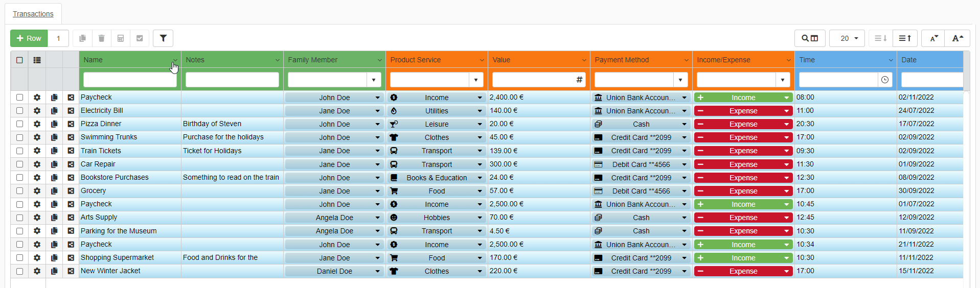Click the green add Row button
This screenshot has width=980, height=288.
(x=29, y=38)
